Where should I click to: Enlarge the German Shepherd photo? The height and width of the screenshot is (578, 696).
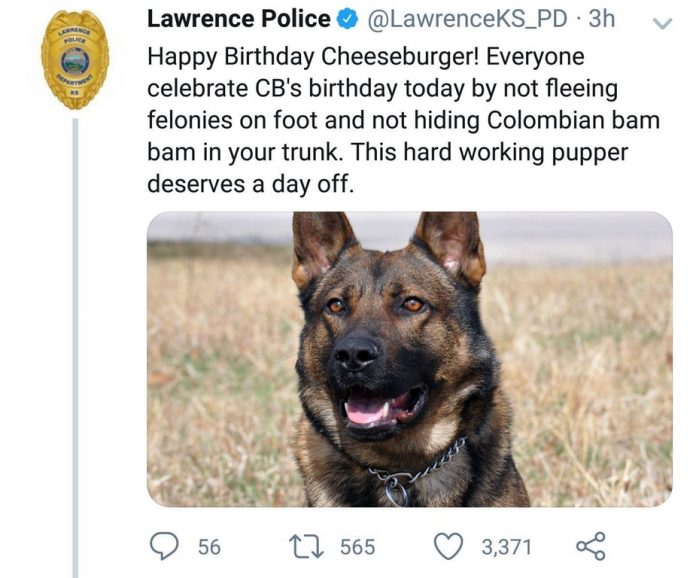tap(409, 358)
